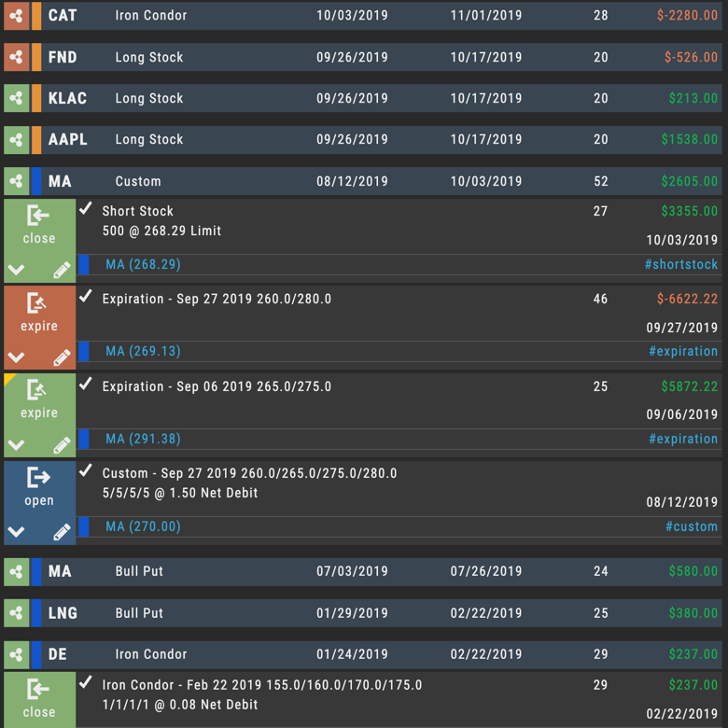Expand chevron under Sep 06 expire tile
The width and height of the screenshot is (728, 728).
click(x=16, y=445)
